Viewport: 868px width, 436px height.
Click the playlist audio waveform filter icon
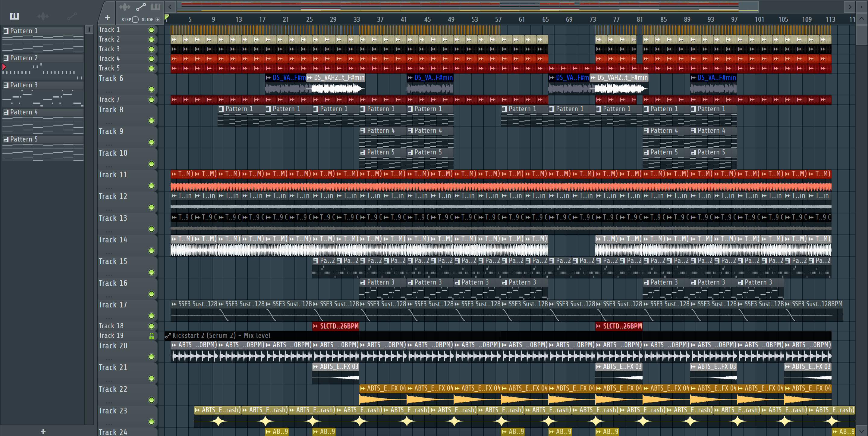point(125,7)
